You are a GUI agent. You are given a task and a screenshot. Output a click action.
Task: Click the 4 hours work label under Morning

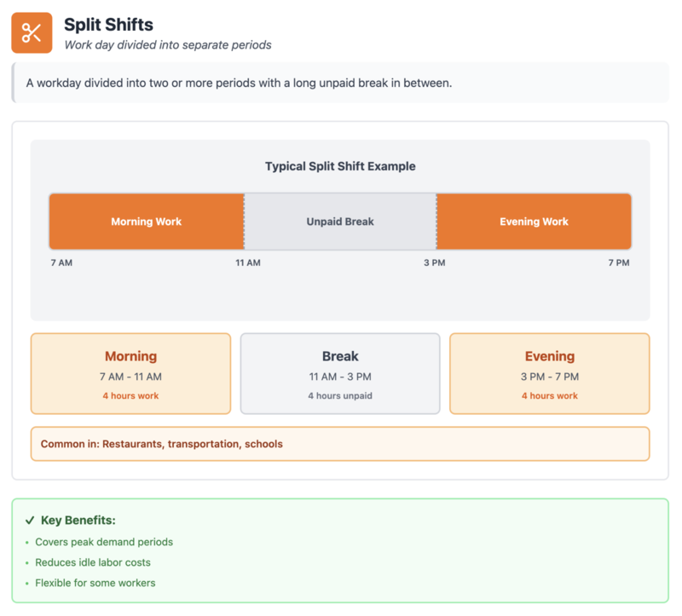pyautogui.click(x=130, y=395)
